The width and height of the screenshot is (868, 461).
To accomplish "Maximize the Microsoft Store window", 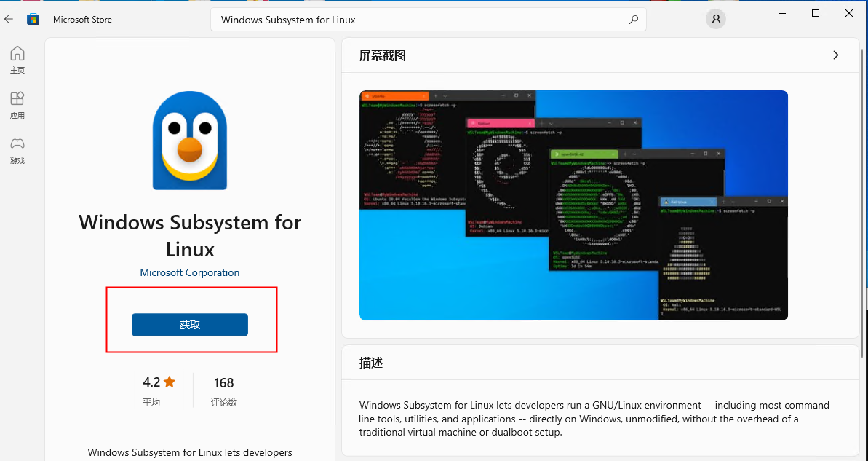I will [816, 13].
